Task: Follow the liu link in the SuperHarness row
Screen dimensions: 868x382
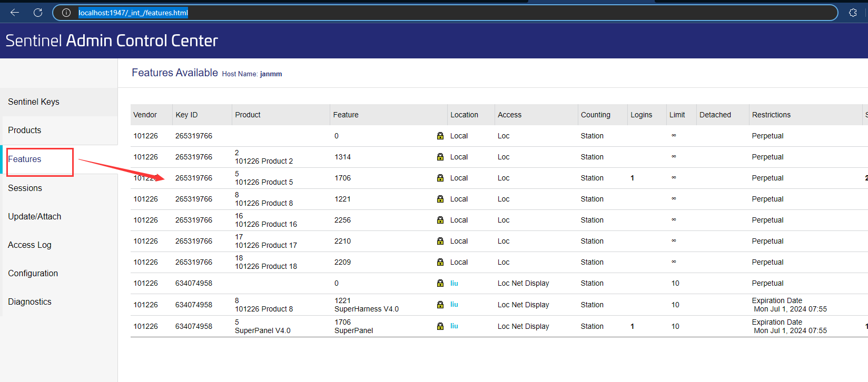Action: [454, 305]
